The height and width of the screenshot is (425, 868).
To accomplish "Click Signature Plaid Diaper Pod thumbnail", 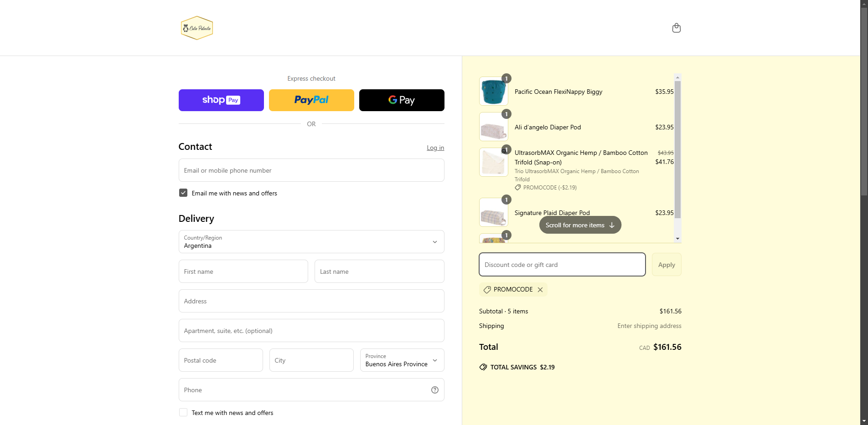I will (494, 212).
